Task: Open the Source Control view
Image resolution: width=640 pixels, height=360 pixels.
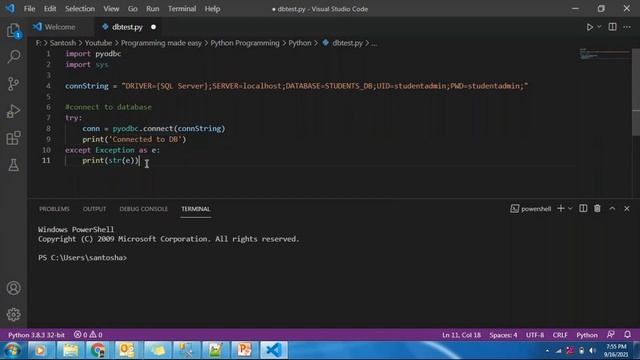Action: pyautogui.click(x=13, y=84)
